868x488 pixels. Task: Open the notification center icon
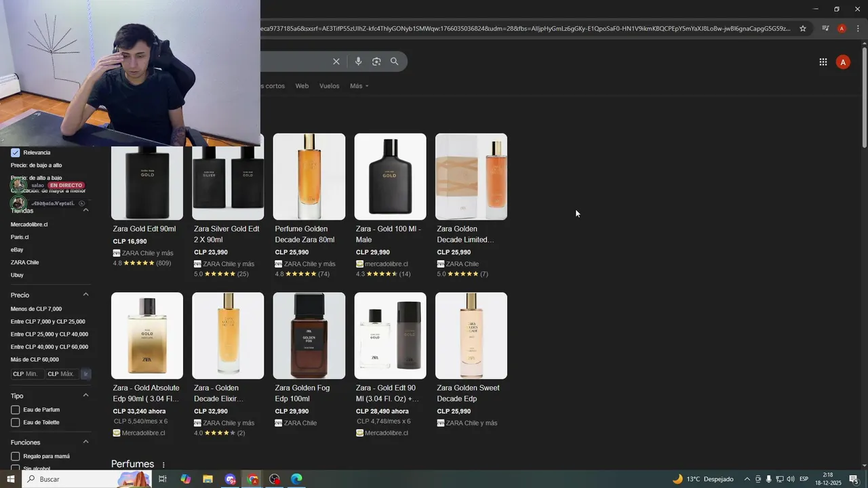pos(854,479)
